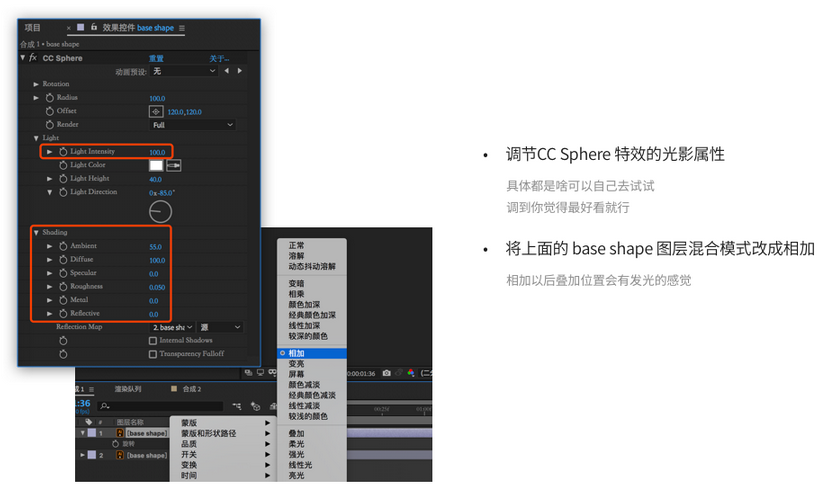Viewport: 833px width, 492px height.
Task: Enable the Internal Shadows checkbox
Action: tap(152, 341)
